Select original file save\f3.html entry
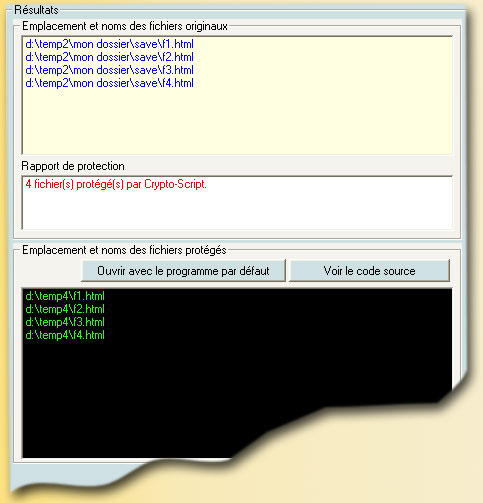Viewport: 483px width, 503px height. [109, 70]
